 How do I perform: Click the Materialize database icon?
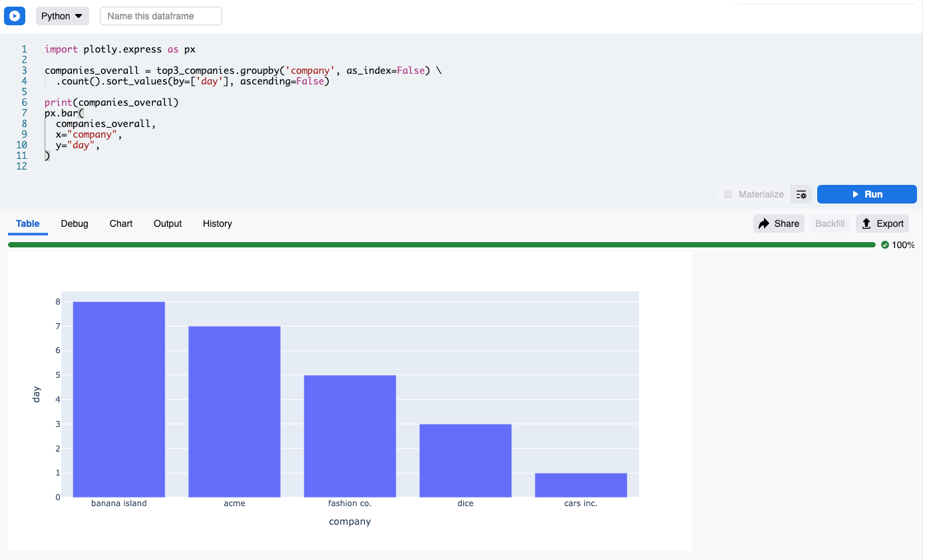pyautogui.click(x=728, y=194)
